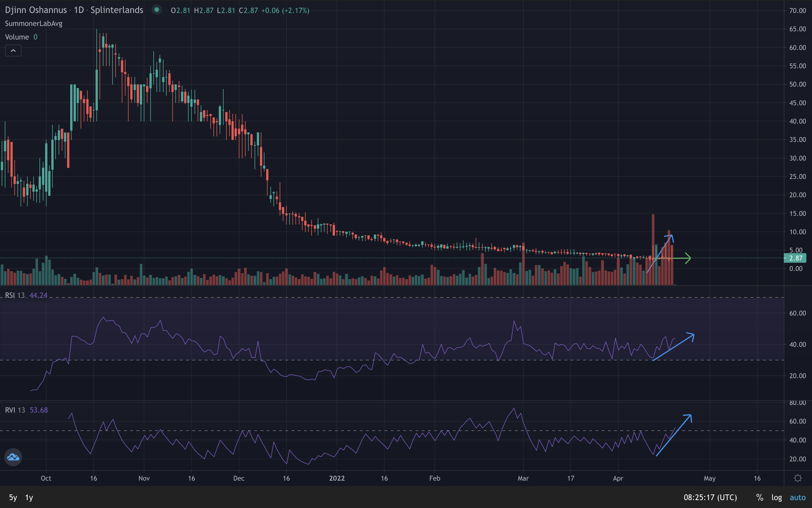Open the TradingView logo button

(14, 457)
